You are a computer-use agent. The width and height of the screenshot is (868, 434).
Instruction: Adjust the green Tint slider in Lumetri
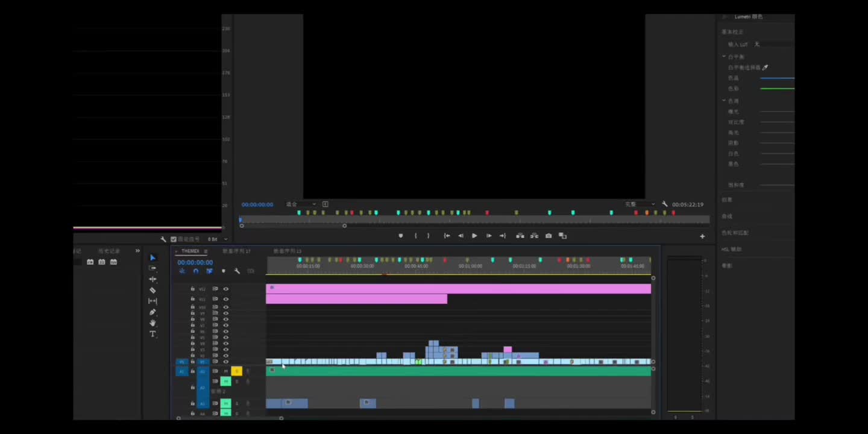click(x=778, y=89)
